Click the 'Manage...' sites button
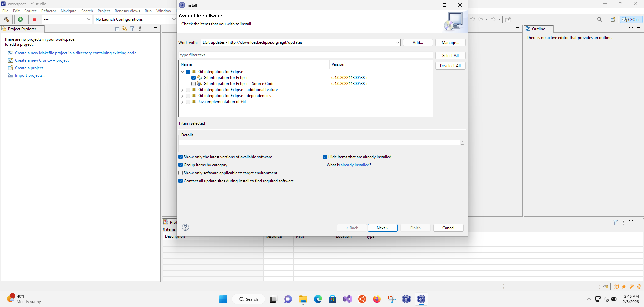 click(450, 42)
